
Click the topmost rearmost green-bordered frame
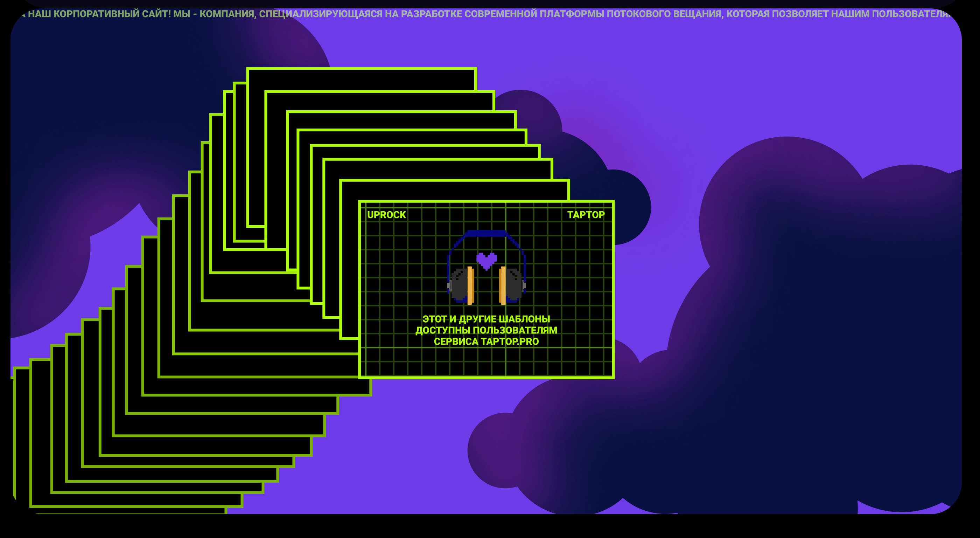coord(362,79)
